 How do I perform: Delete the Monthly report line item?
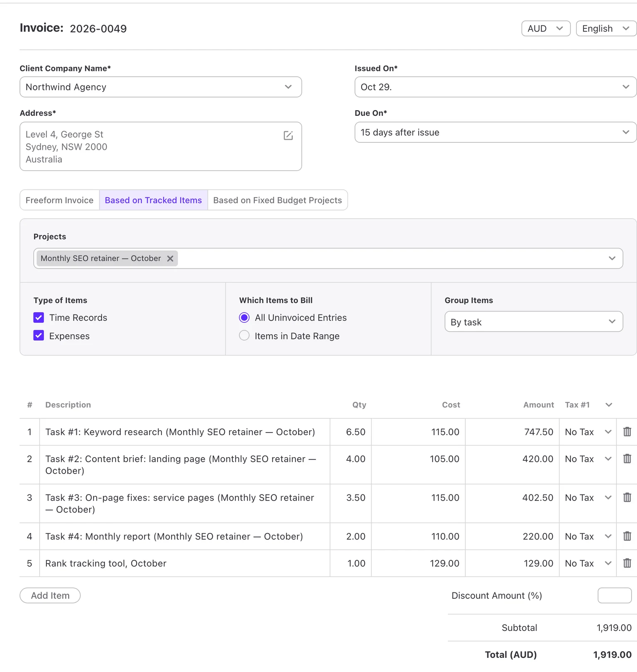click(x=627, y=536)
